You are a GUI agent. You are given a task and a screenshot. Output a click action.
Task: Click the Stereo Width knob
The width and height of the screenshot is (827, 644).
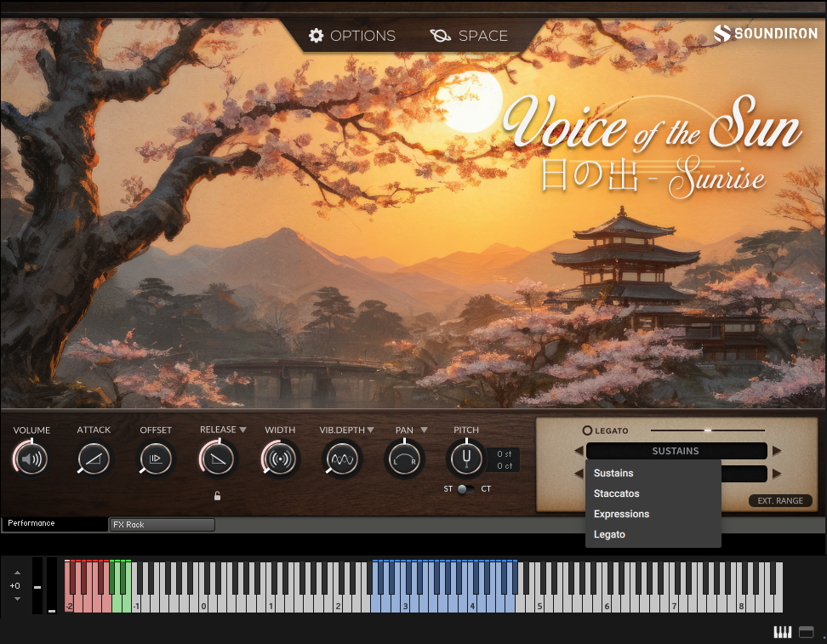pos(280,460)
